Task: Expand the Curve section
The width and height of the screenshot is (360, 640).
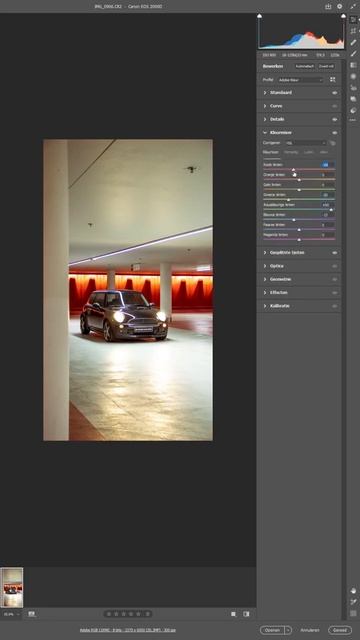Action: point(264,106)
